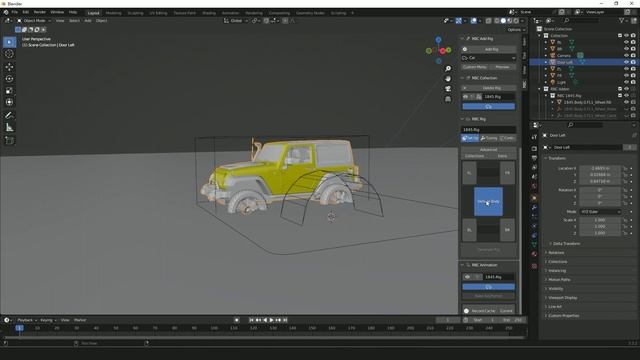Click the pan hand viewport icon
The height and width of the screenshot is (360, 640).
[448, 79]
